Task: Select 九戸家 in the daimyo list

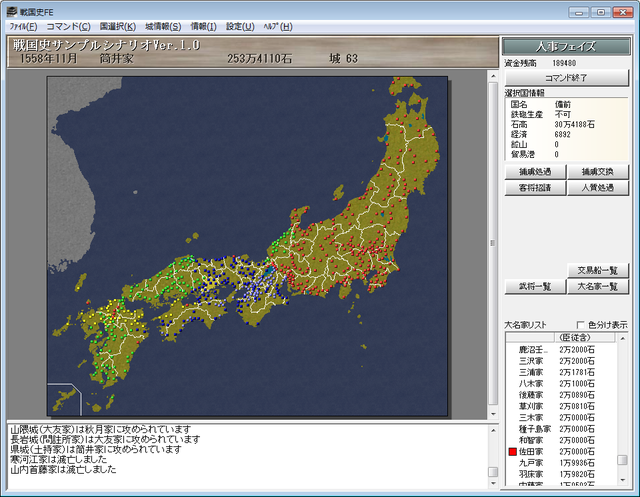Action: 561,463
